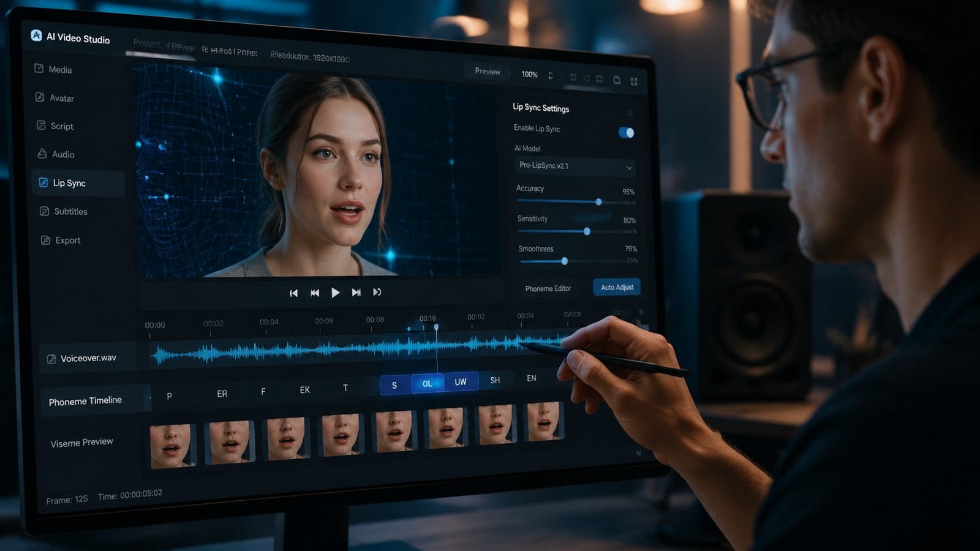Image resolution: width=980 pixels, height=551 pixels.
Task: Close the Lip Sync Settings panel
Action: 630,113
